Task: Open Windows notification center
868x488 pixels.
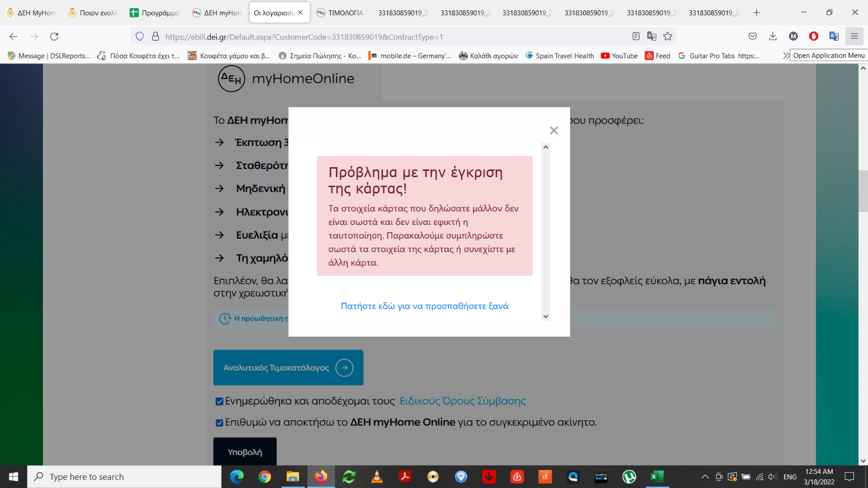Action: pos(850,477)
